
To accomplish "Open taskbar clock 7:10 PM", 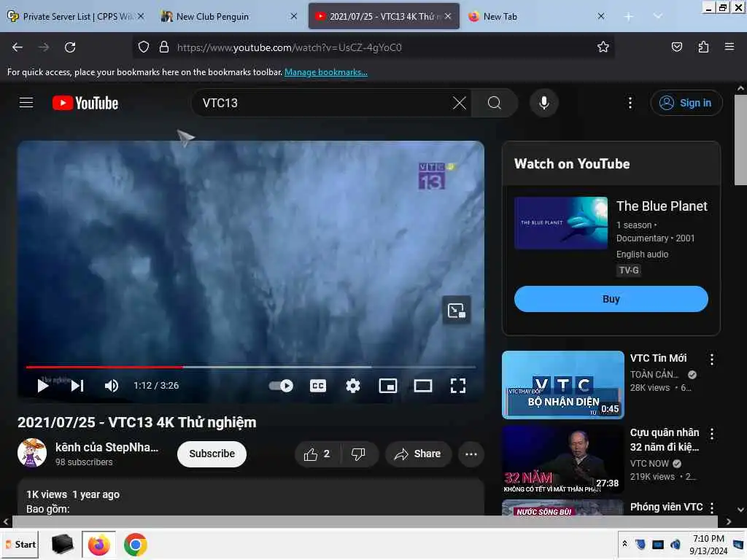I will [x=708, y=544].
